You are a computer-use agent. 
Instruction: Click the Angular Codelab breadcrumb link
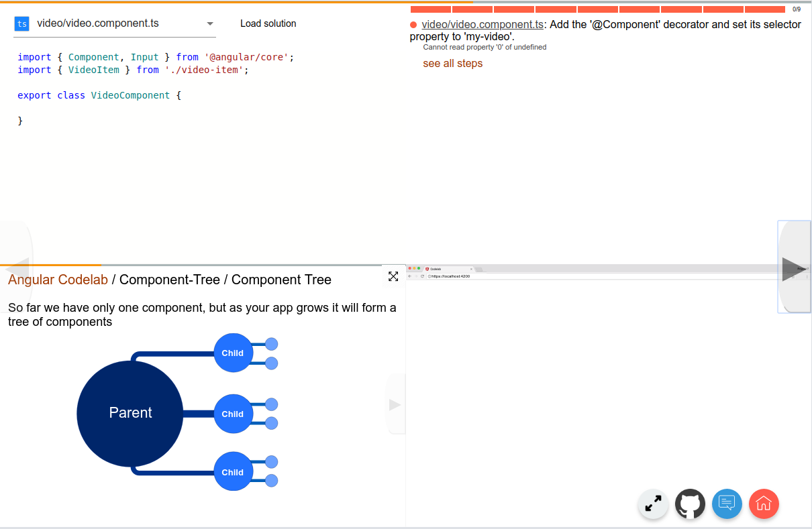pyautogui.click(x=58, y=280)
